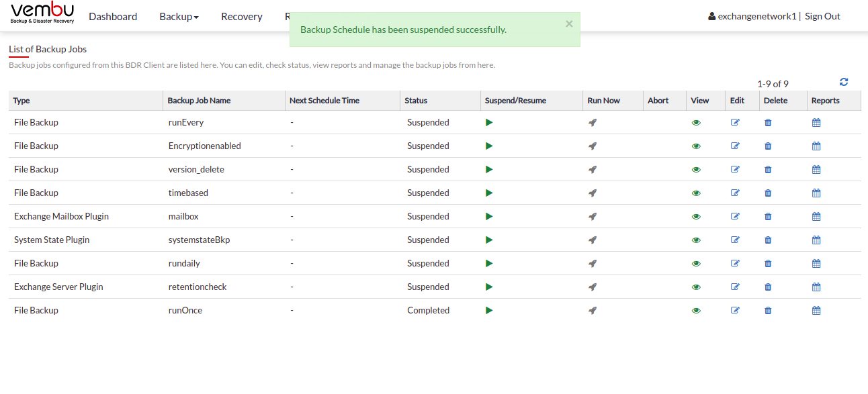The height and width of the screenshot is (394, 868).
Task: View details of Encryptionenabled job
Action: (696, 146)
